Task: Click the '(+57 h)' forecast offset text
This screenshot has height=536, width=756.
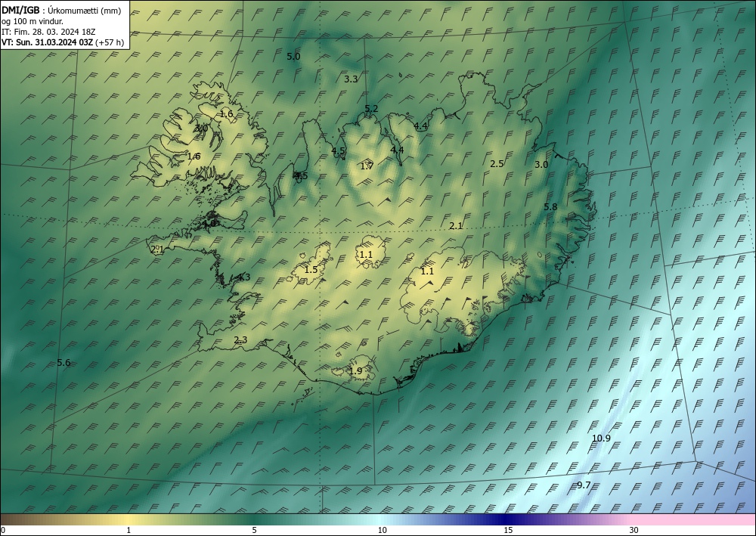Action: pos(110,42)
